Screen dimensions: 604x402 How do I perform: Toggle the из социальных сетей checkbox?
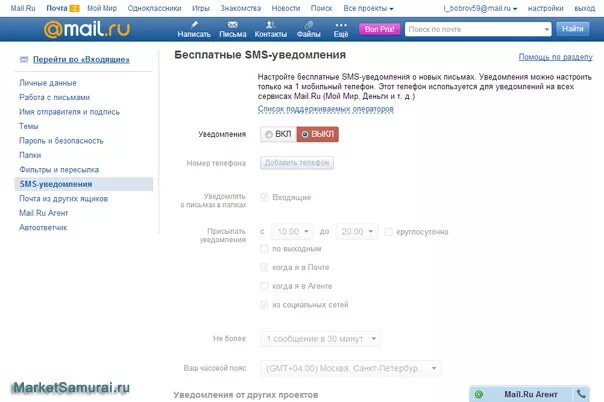tap(264, 305)
